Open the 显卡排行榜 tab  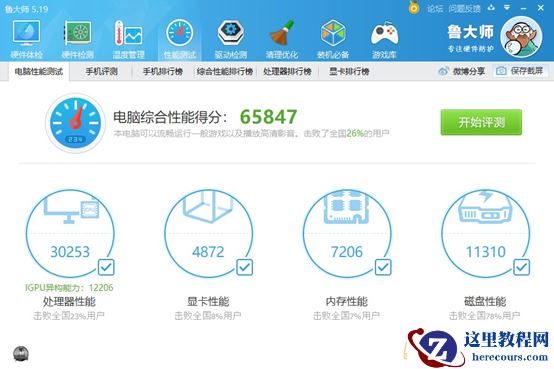pyautogui.click(x=349, y=71)
